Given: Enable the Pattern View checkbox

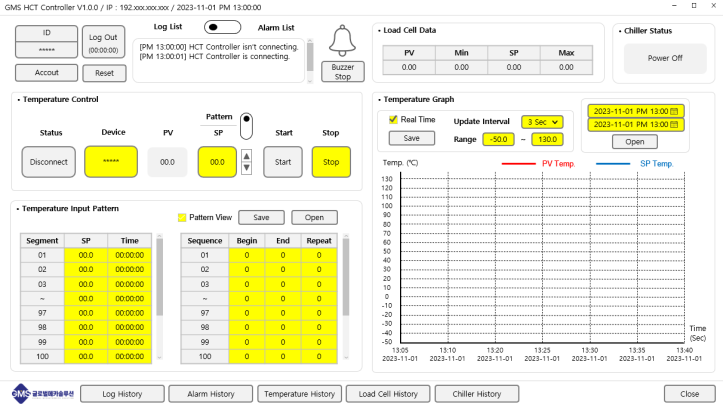Looking at the screenshot, I should pos(181,217).
